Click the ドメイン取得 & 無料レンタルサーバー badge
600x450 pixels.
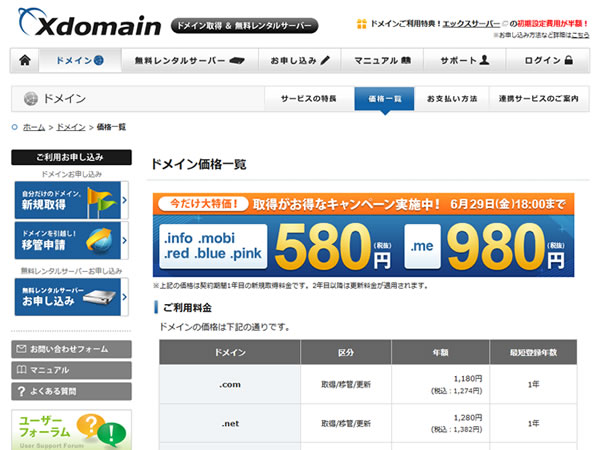point(245,26)
